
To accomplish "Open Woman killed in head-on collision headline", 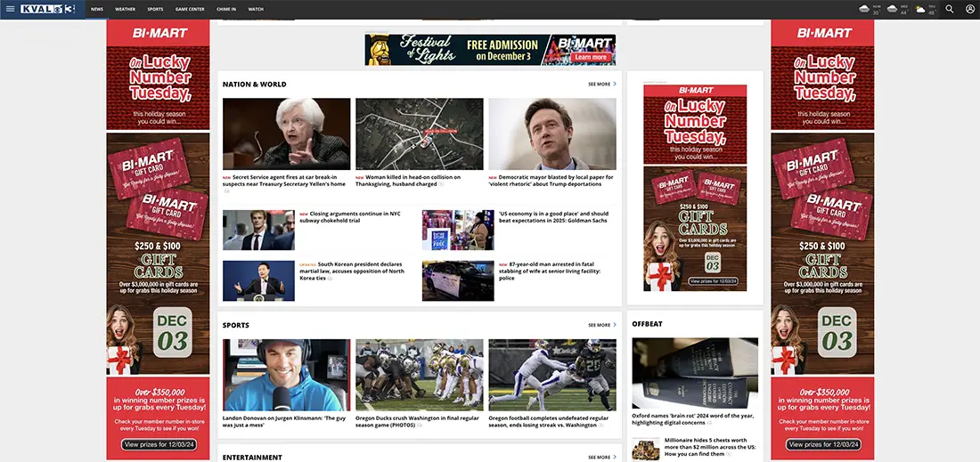I will click(408, 181).
